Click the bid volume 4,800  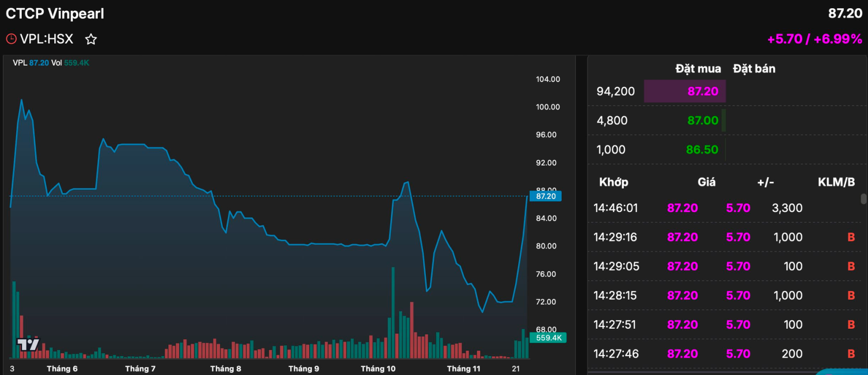pyautogui.click(x=612, y=120)
